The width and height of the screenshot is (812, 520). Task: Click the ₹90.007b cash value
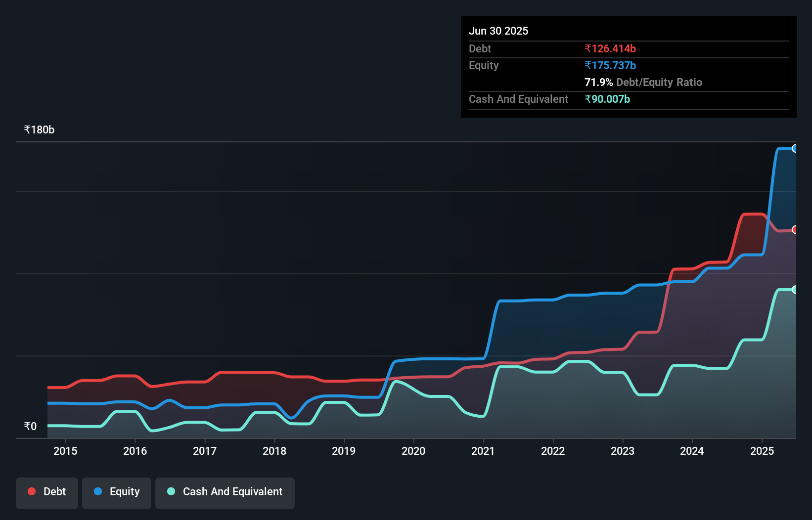pos(607,99)
